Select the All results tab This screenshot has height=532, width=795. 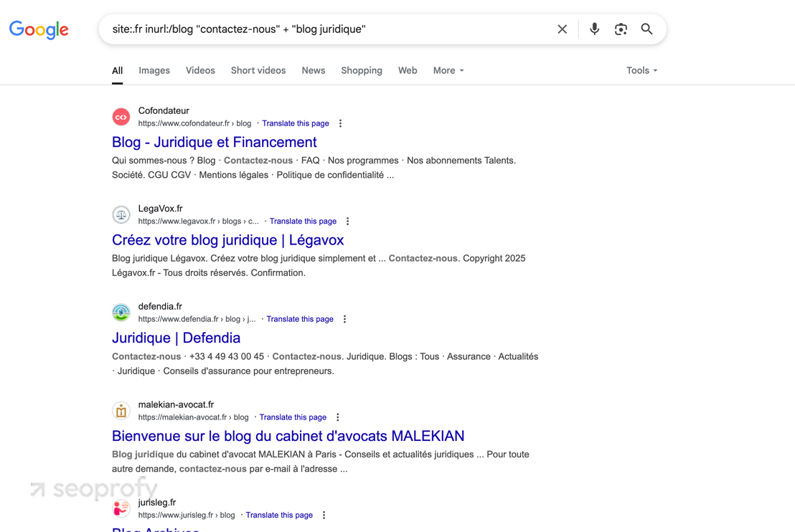(x=117, y=70)
